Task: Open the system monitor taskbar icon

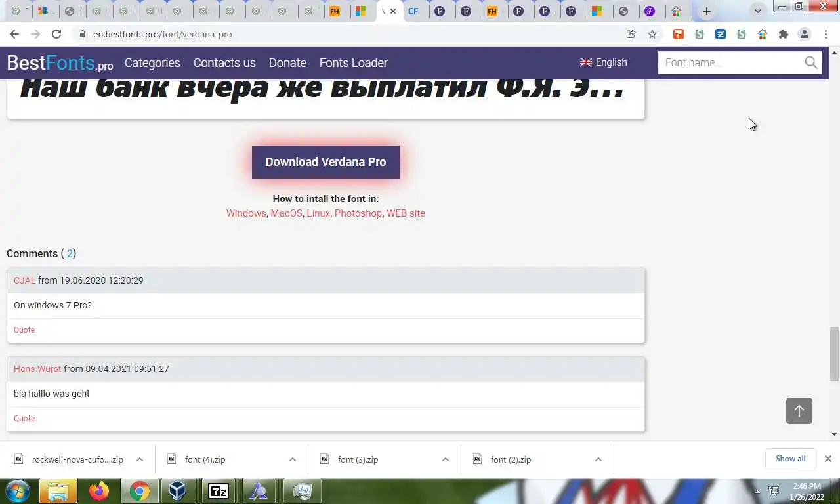Action: click(303, 491)
